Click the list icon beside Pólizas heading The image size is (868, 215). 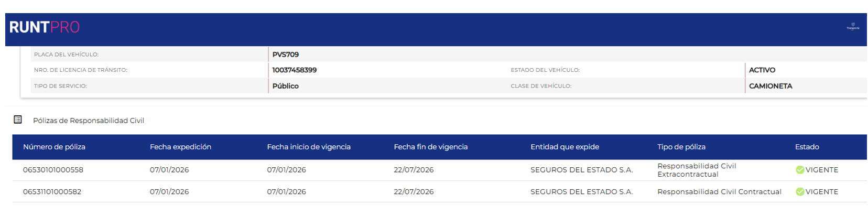(18, 120)
